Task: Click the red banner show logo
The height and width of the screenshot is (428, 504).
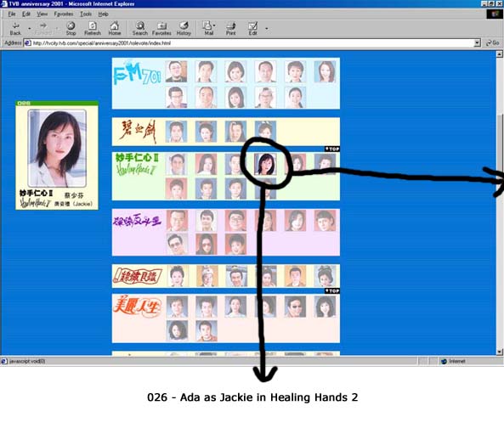Action: coord(137,276)
